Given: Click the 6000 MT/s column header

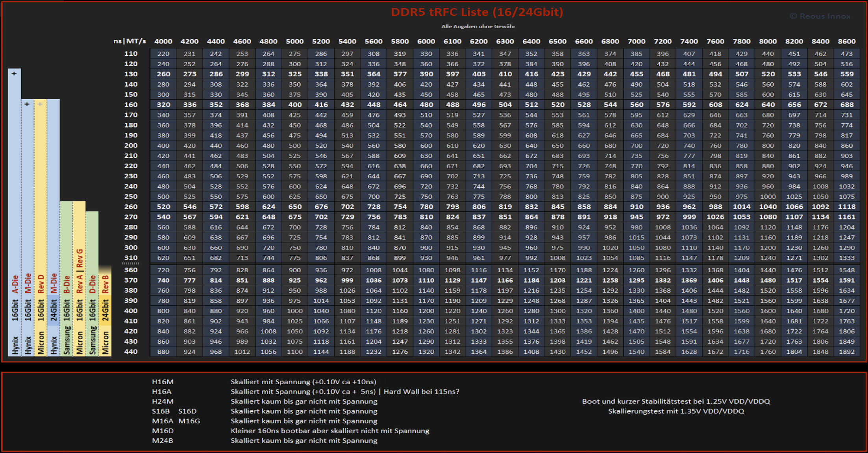Looking at the screenshot, I should tap(426, 41).
